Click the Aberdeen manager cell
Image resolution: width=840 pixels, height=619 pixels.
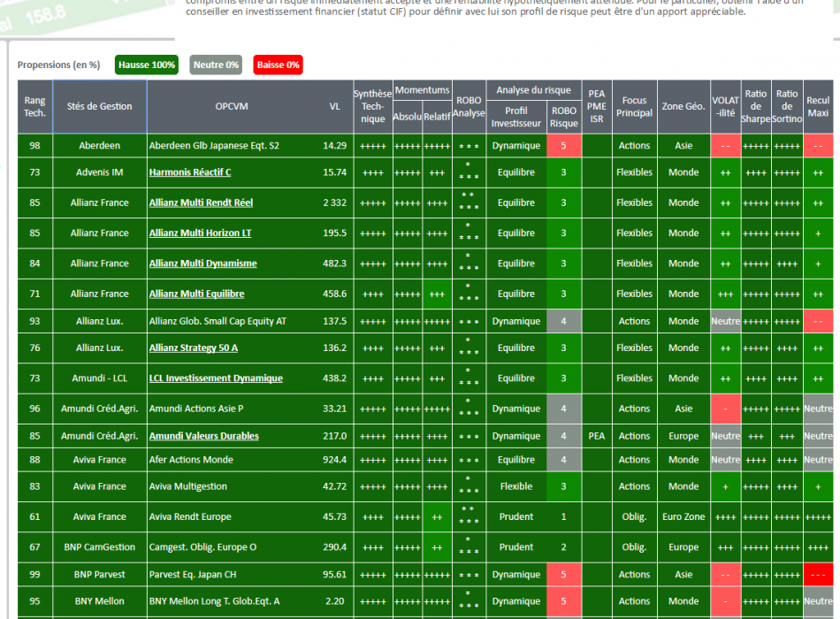(100, 146)
